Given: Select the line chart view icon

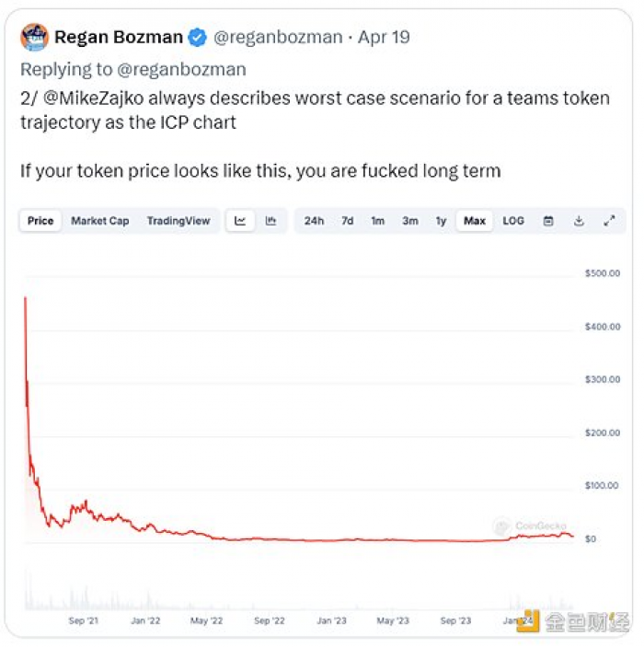Looking at the screenshot, I should [240, 221].
